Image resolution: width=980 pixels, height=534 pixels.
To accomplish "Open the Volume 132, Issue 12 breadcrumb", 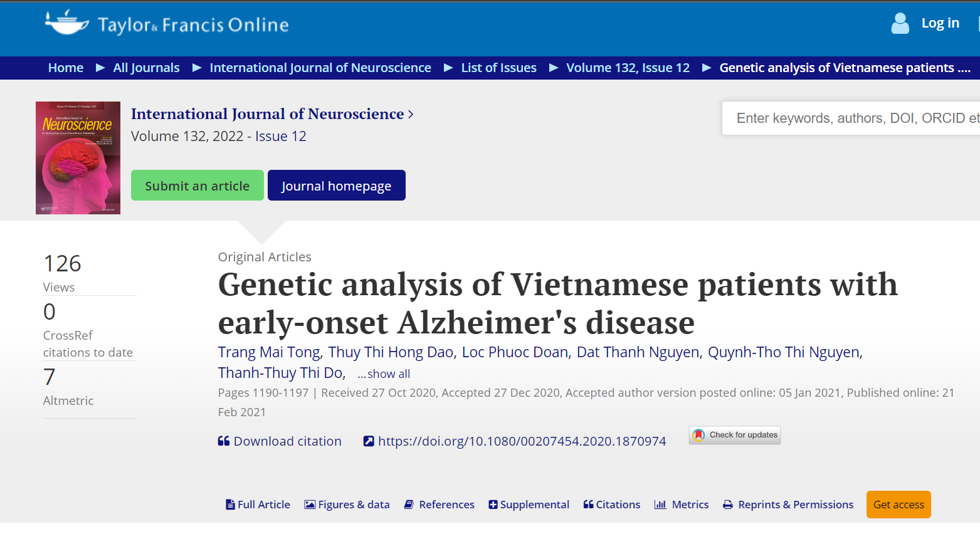I will (628, 68).
